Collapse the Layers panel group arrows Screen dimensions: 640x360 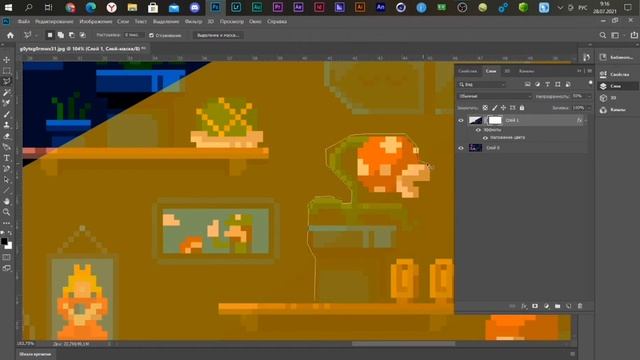pos(579,71)
